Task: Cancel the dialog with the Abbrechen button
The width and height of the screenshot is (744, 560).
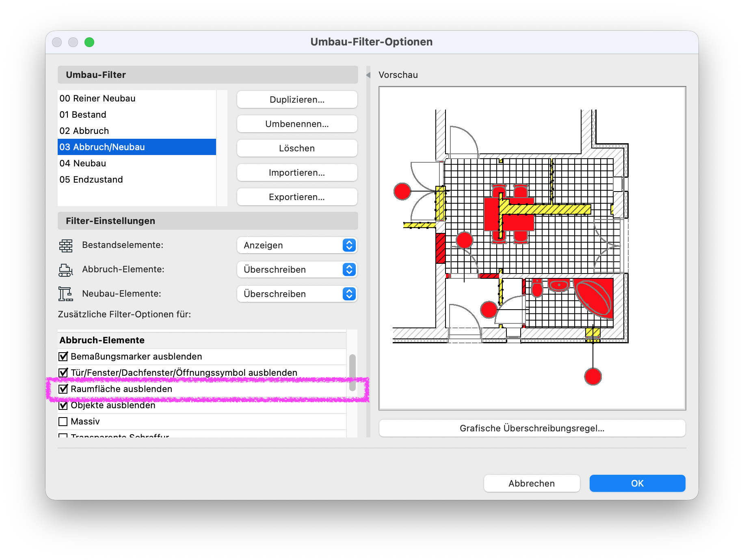Action: [x=532, y=483]
